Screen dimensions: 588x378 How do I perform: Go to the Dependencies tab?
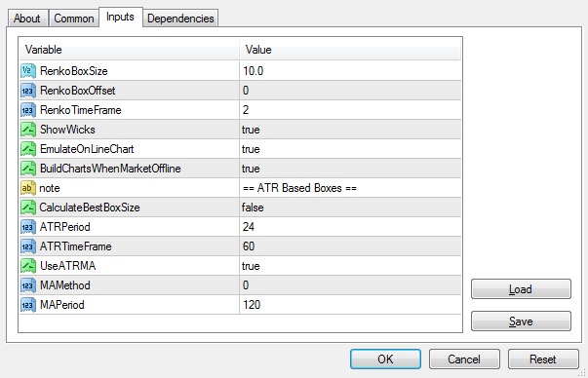coord(180,19)
